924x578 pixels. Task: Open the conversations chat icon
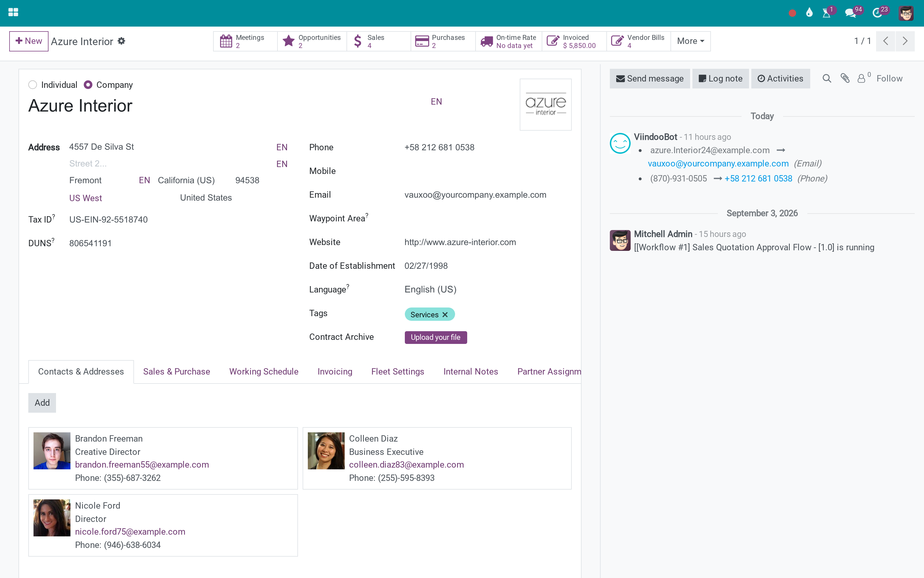pyautogui.click(x=850, y=13)
